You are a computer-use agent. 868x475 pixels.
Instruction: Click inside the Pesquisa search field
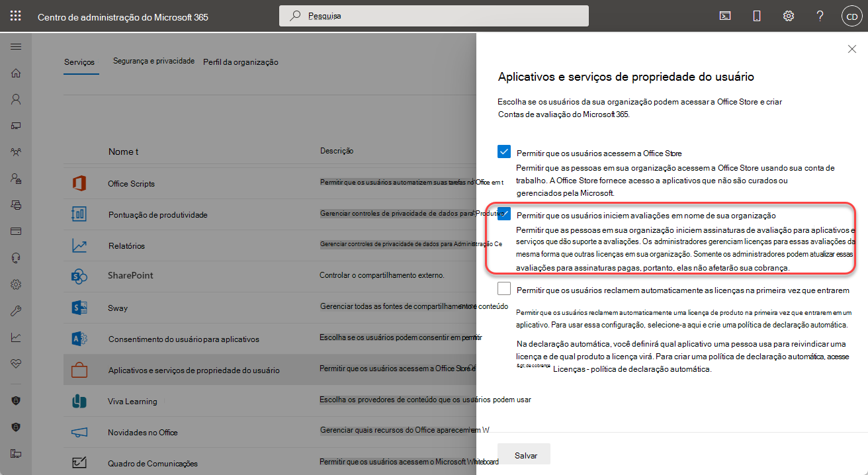pyautogui.click(x=433, y=15)
